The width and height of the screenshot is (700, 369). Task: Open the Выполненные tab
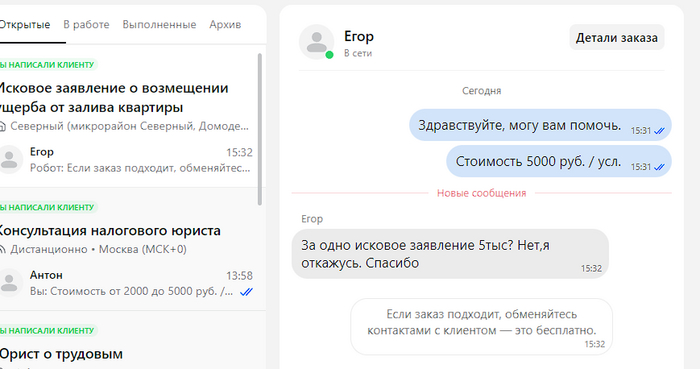(159, 25)
